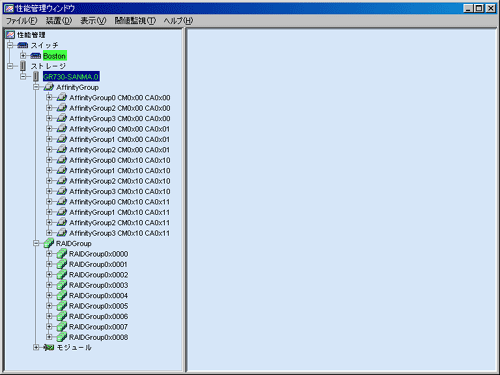Expand the Boston switch node

(23, 55)
